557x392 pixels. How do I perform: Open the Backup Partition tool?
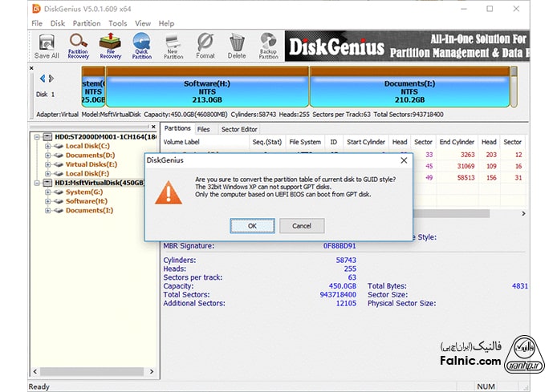pyautogui.click(x=268, y=46)
